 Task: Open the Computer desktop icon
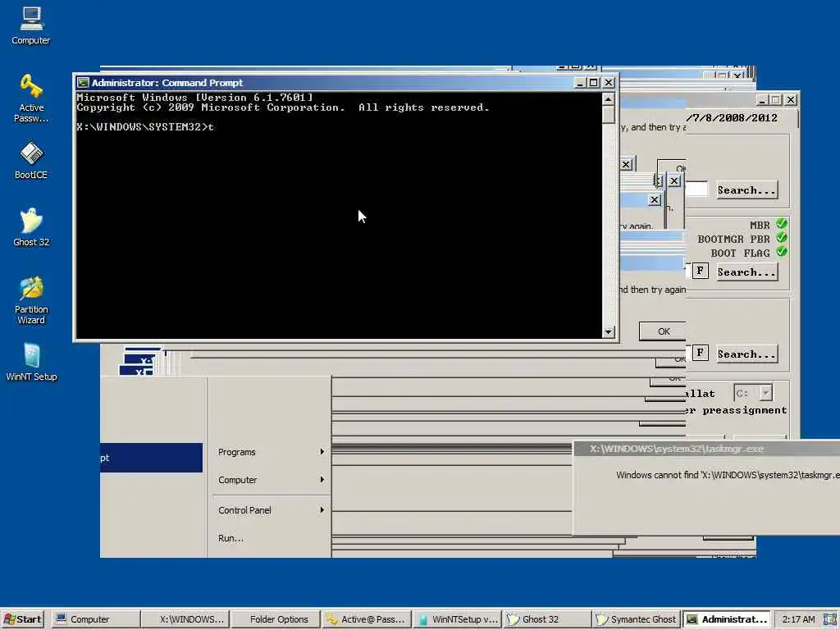point(31,25)
